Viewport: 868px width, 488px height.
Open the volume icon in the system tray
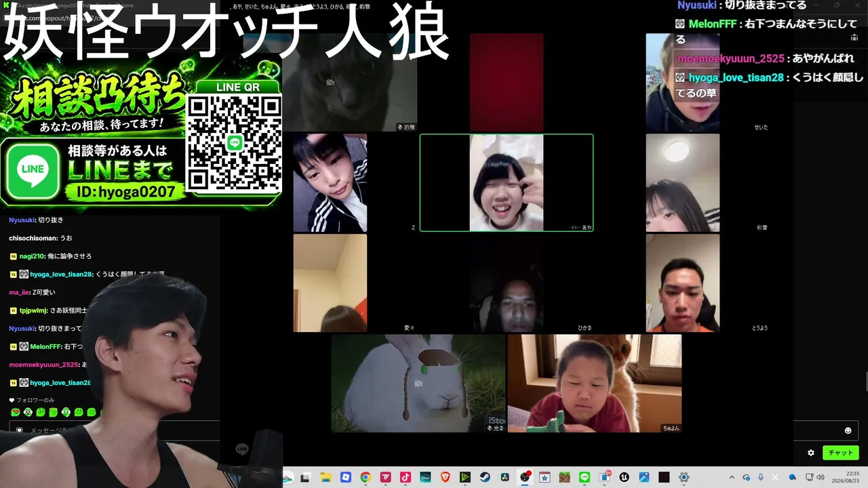pos(821,477)
